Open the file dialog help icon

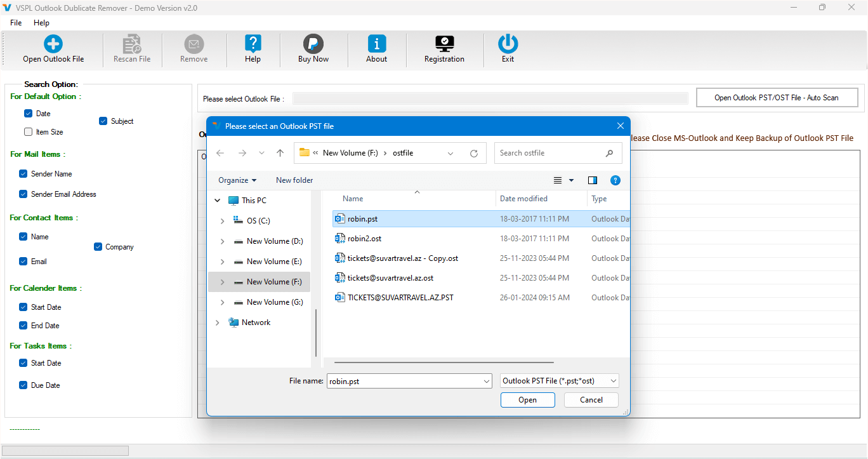[615, 180]
